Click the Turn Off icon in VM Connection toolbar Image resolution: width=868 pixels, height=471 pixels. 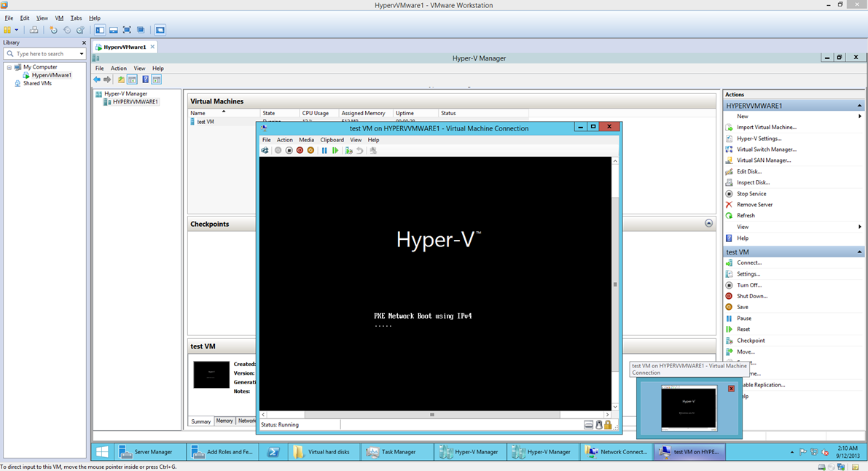point(289,150)
